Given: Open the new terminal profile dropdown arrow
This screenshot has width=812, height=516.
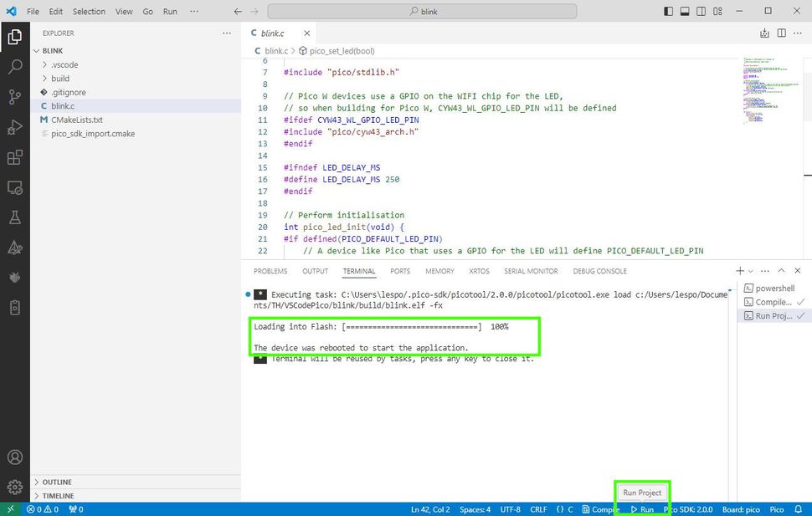Looking at the screenshot, I should (751, 271).
